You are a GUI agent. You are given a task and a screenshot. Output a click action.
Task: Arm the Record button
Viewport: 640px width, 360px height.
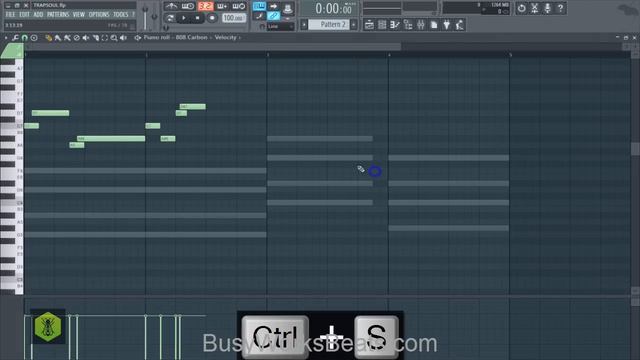[212, 18]
